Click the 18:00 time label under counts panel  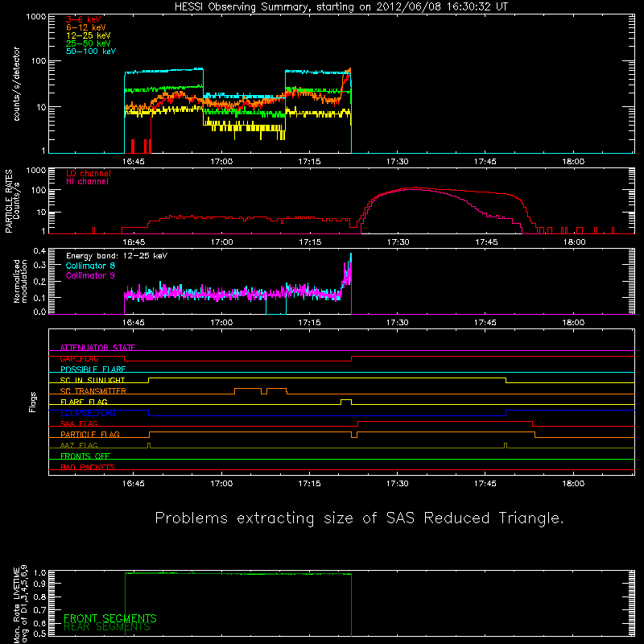click(573, 162)
